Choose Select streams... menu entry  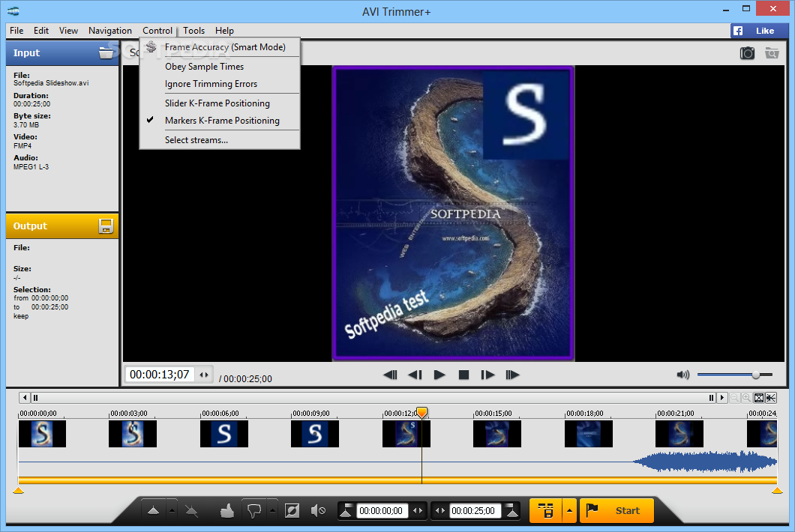(x=220, y=140)
